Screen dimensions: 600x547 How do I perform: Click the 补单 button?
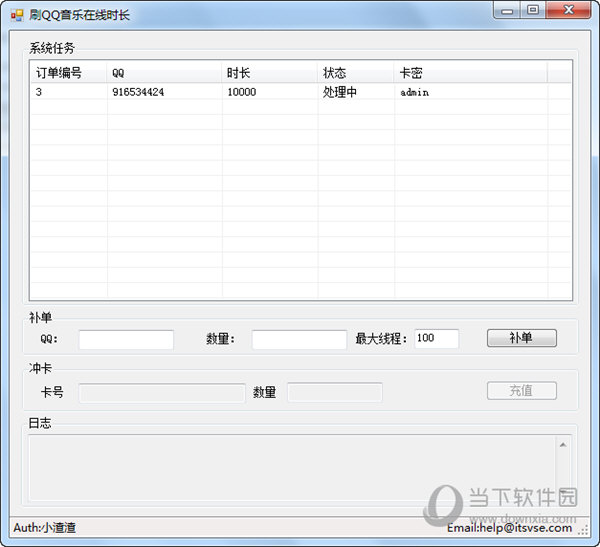click(522, 338)
